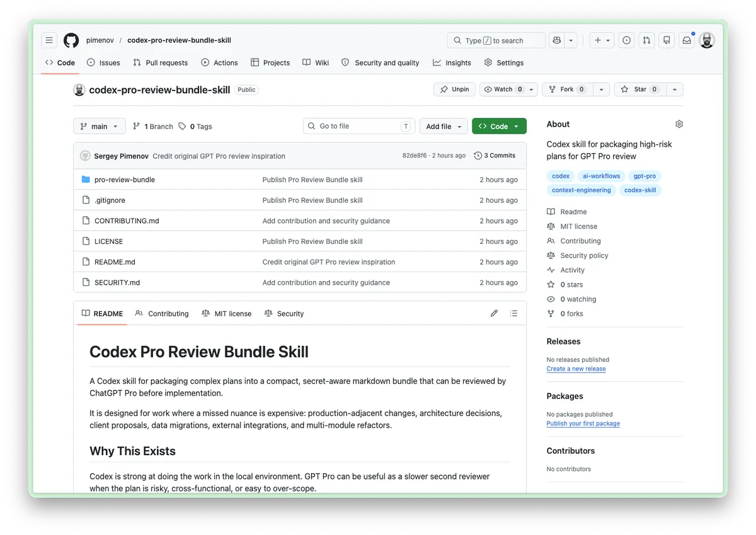Open commit hash 82de8f6
Image resolution: width=756 pixels, height=535 pixels.
(x=415, y=156)
